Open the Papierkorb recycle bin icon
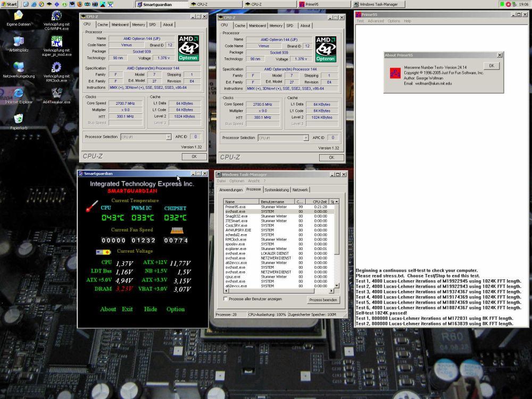This screenshot has height=399, width=532. pos(19,119)
